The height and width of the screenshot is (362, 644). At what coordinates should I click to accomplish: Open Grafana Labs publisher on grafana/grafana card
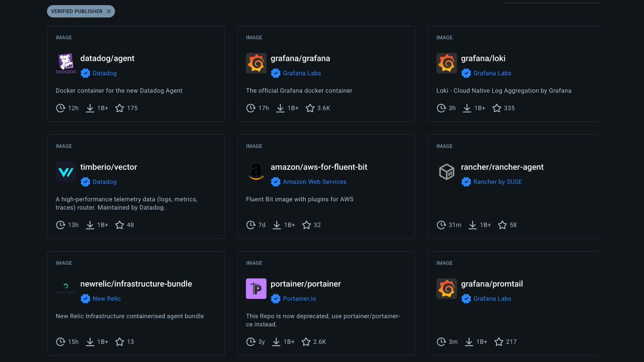302,73
